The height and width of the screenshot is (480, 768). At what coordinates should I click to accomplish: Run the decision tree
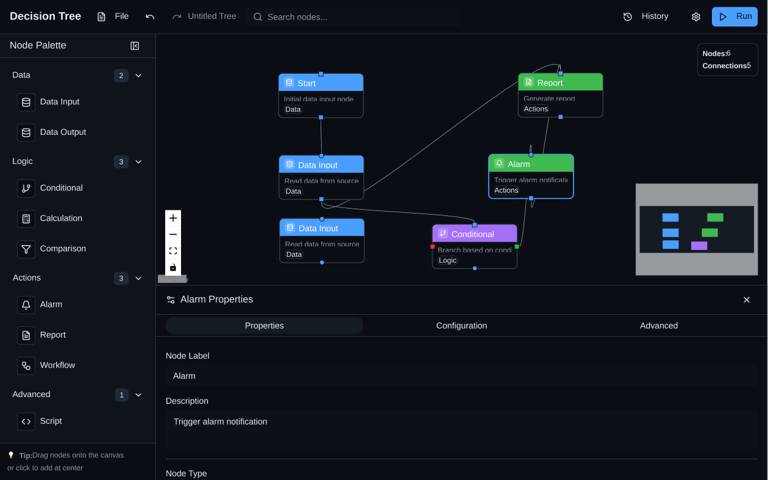point(735,17)
